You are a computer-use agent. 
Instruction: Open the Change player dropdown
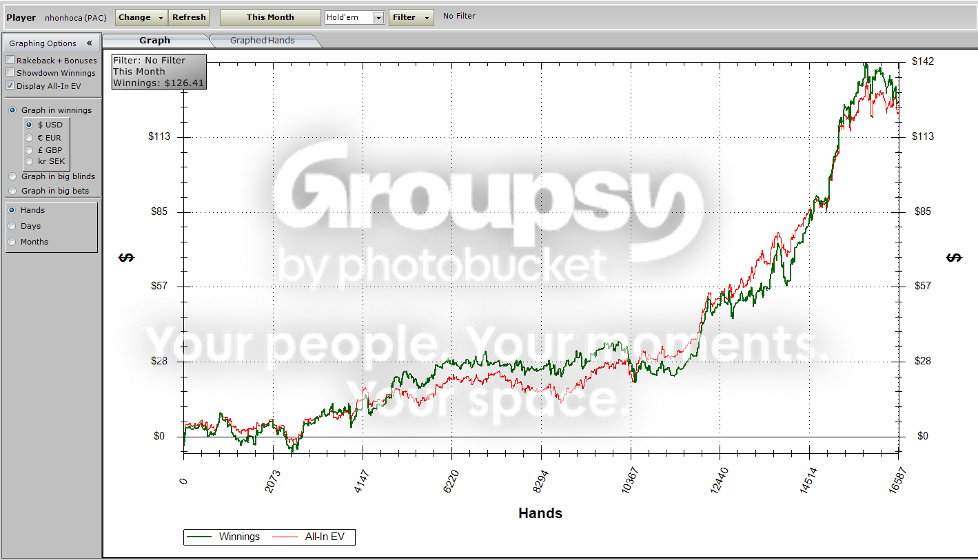pyautogui.click(x=141, y=17)
